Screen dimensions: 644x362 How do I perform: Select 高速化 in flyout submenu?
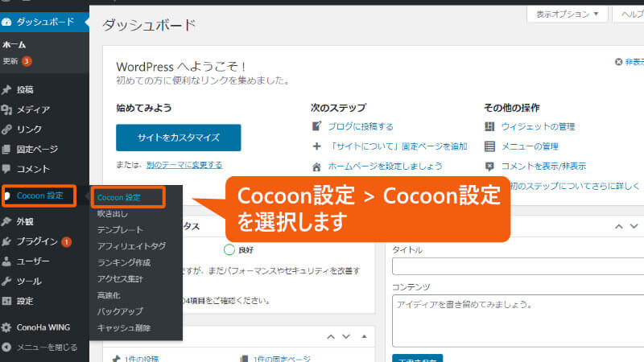coord(109,295)
